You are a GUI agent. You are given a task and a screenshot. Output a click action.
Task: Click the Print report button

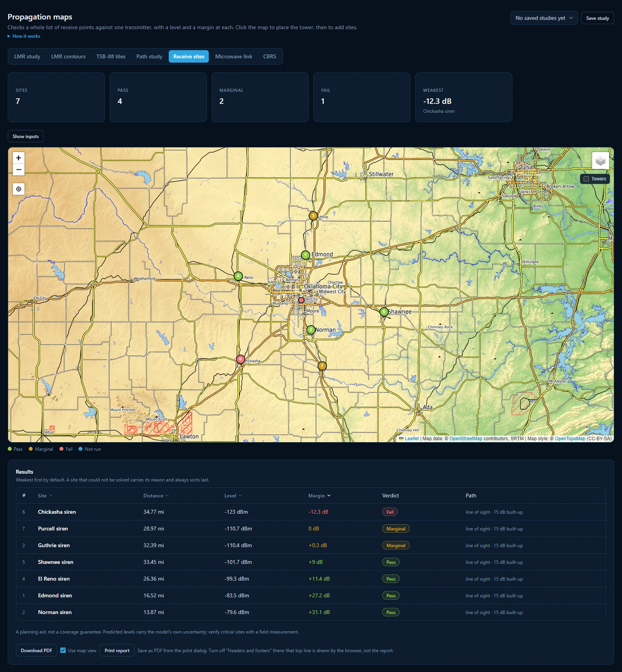117,650
